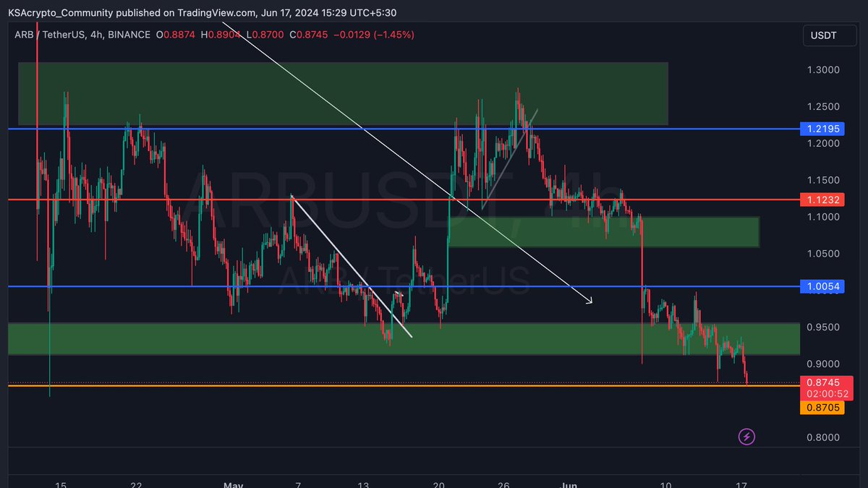Click the red 1.1232 price level label
The height and width of the screenshot is (488, 868).
823,200
